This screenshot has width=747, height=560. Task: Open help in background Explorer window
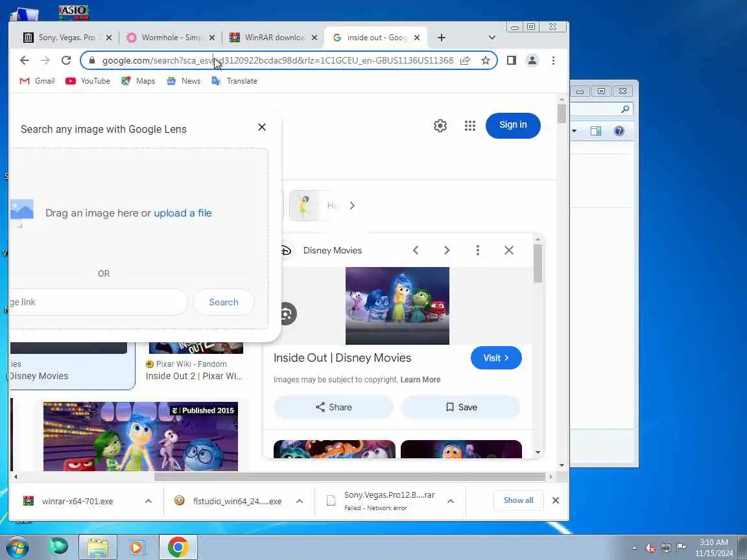(x=619, y=131)
